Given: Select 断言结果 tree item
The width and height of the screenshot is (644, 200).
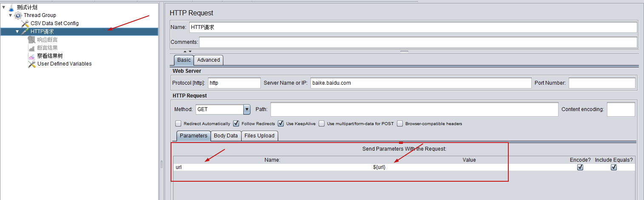Looking at the screenshot, I should point(47,48).
